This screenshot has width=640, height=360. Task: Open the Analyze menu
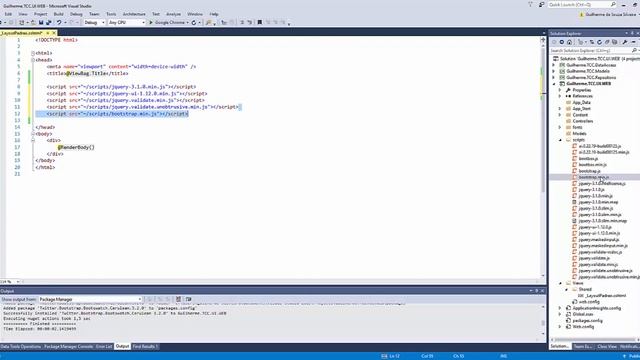173,14
